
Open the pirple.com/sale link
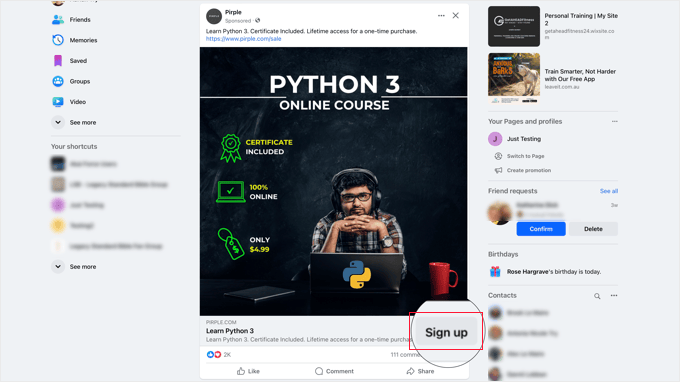[243, 39]
